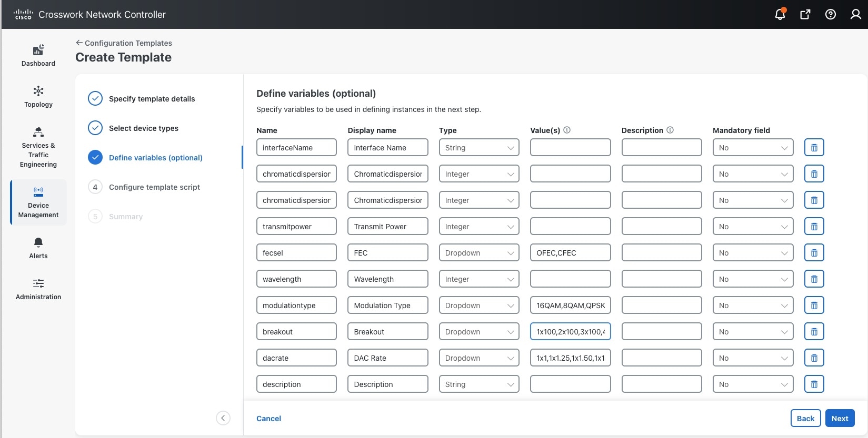Click the Interface Name display name field
This screenshot has width=868, height=438.
[x=388, y=147]
